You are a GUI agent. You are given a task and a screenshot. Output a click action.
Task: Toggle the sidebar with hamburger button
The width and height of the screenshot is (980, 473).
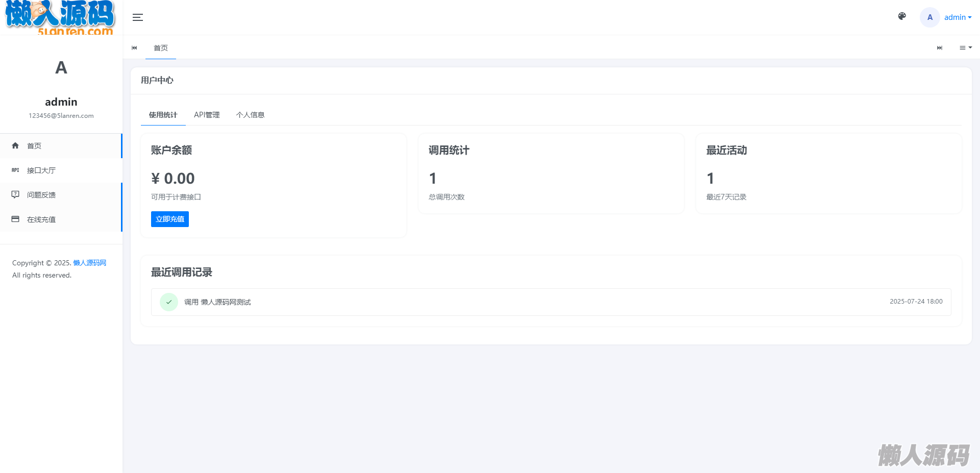(138, 17)
